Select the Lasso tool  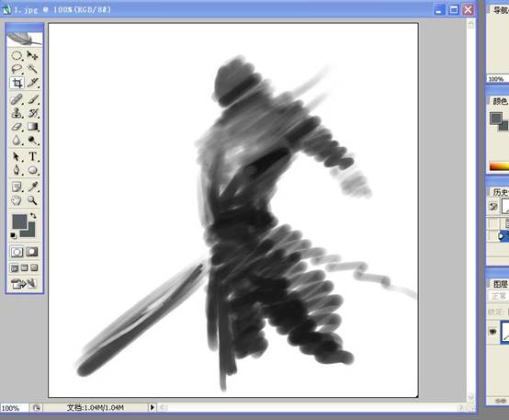[17, 69]
